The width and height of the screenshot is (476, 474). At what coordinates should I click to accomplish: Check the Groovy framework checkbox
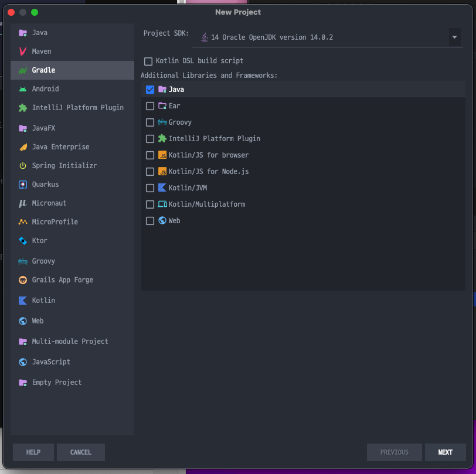click(x=150, y=122)
